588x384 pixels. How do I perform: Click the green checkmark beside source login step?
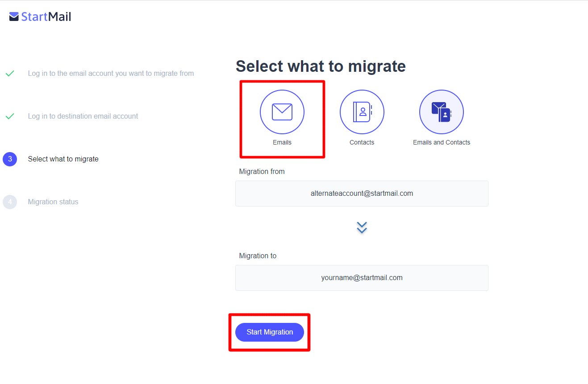pyautogui.click(x=10, y=74)
